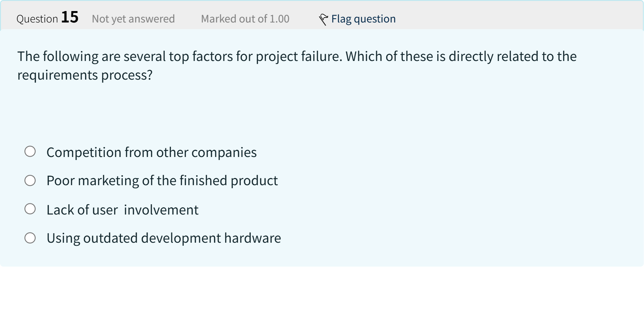The height and width of the screenshot is (325, 644).
Task: Click the 'Competition from other companies' answer label
Action: (151, 152)
